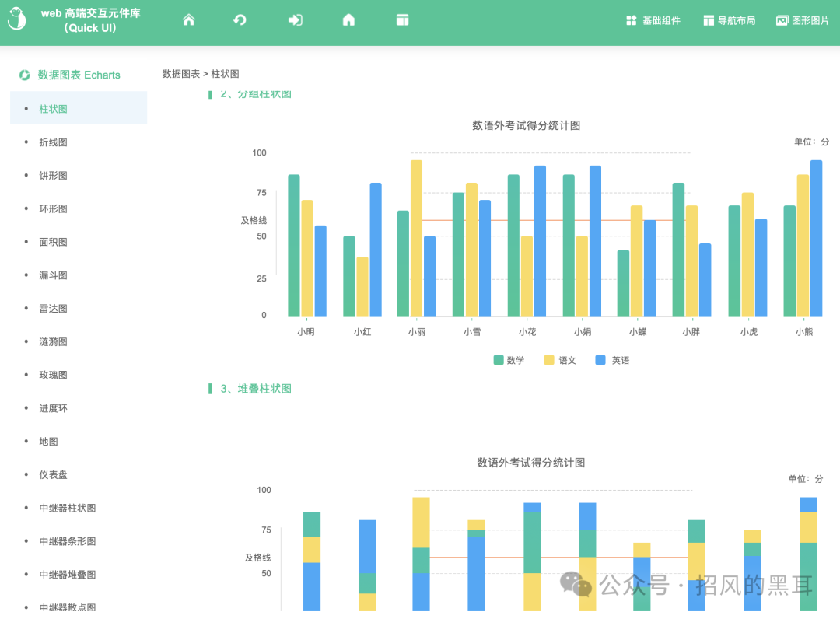Click the 单位：分 label on grouped chart
This screenshot has width=840, height=619.
click(x=811, y=142)
